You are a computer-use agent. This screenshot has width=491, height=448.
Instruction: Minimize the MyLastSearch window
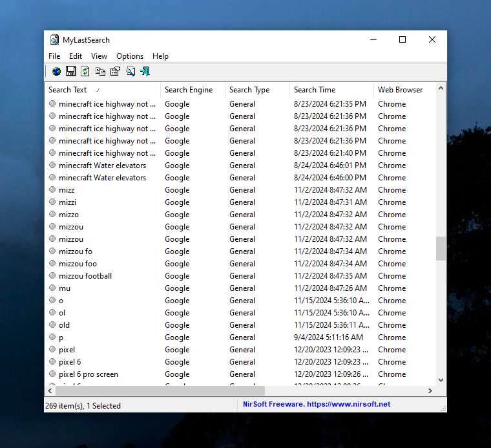373,39
